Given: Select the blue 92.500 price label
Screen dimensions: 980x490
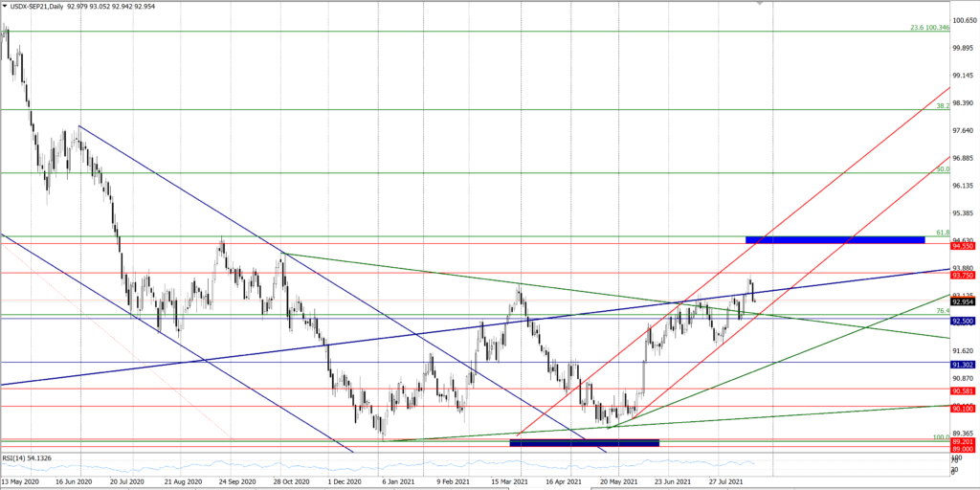Looking at the screenshot, I should coord(962,322).
